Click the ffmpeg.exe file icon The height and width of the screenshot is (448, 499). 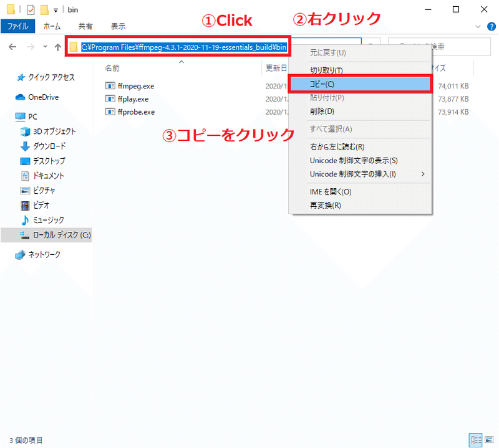110,86
